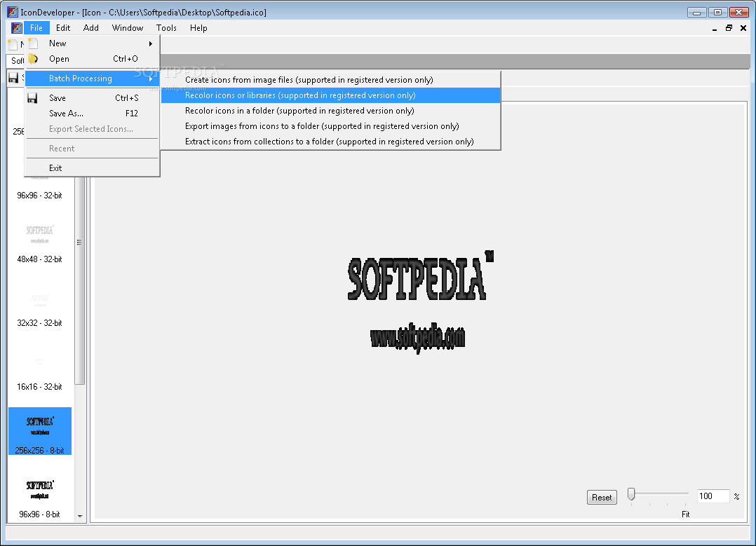Click the zoom percentage field showing 100
This screenshot has height=546, width=756.
click(713, 496)
